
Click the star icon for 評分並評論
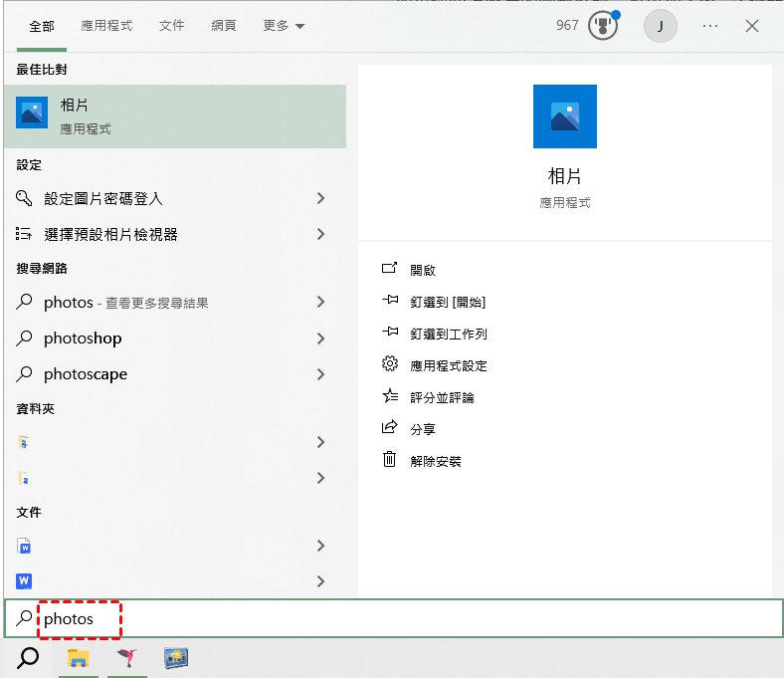[390, 396]
